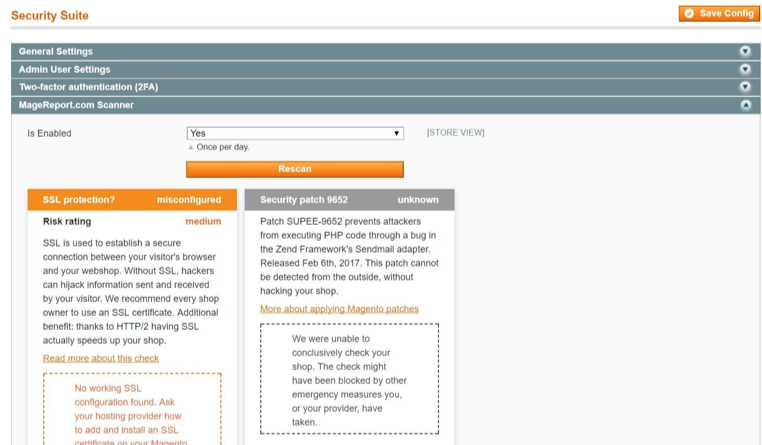Viewport: 762px width, 445px height.
Task: Expand Two-factor authentication (2FA) arrow icon
Action: coord(745,87)
